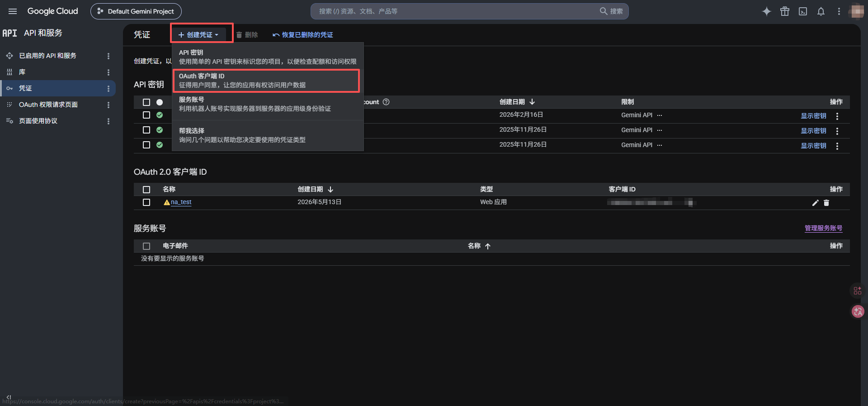Sort API keys by 创建日期 arrow

pyautogui.click(x=532, y=102)
